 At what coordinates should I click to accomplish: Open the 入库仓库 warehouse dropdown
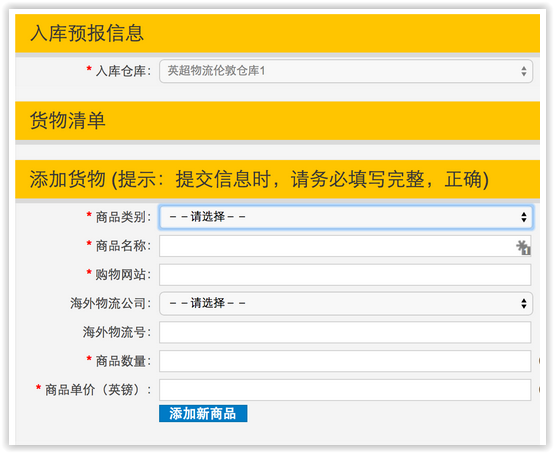click(x=346, y=71)
